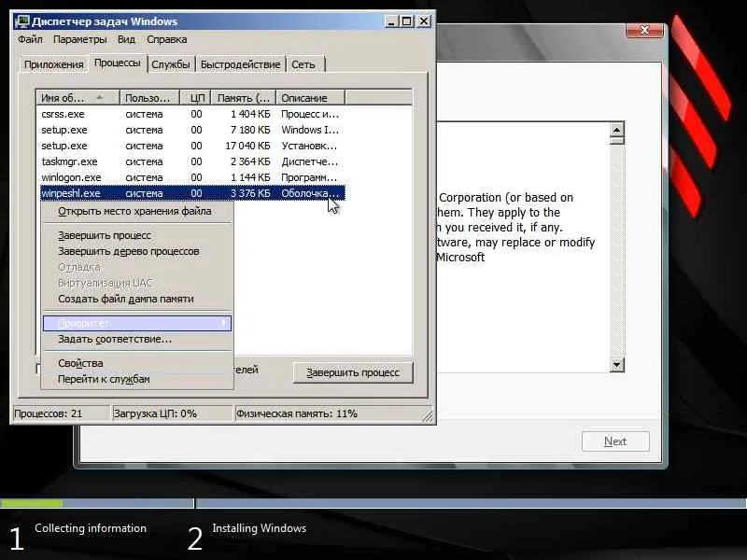Expand the Приоритет submenu
Image resolution: width=747 pixels, height=560 pixels.
click(137, 323)
